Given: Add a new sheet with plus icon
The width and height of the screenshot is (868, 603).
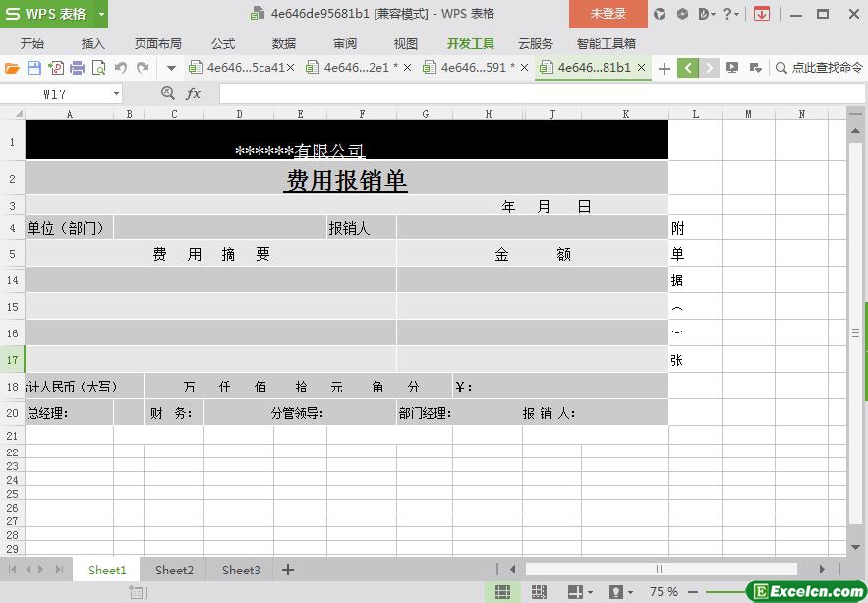Looking at the screenshot, I should point(288,570).
